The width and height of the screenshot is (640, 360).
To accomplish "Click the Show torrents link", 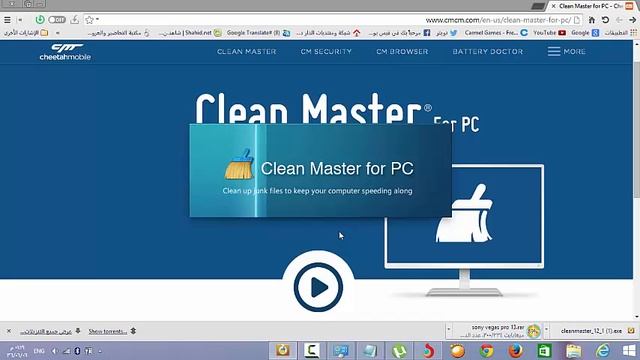I will coord(108,331).
